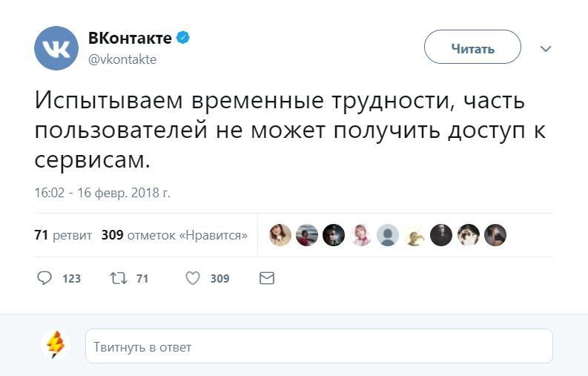Click the reply speech bubble icon

(x=44, y=278)
